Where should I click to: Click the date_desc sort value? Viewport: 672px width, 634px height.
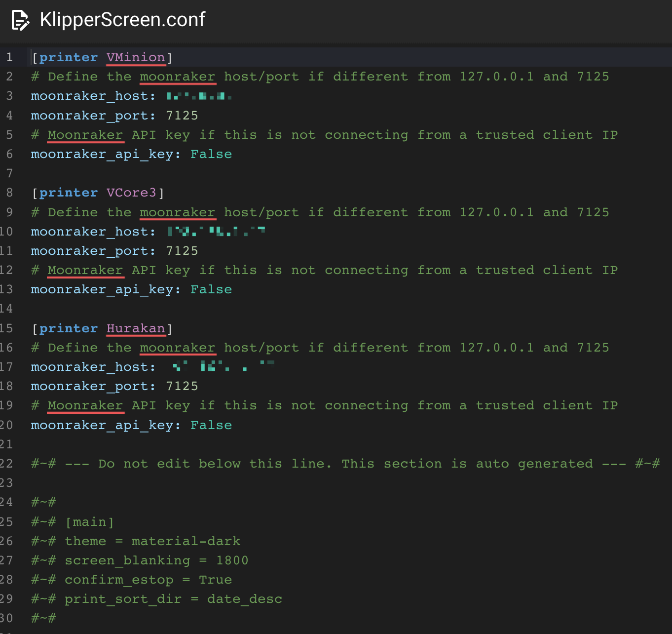[245, 599]
